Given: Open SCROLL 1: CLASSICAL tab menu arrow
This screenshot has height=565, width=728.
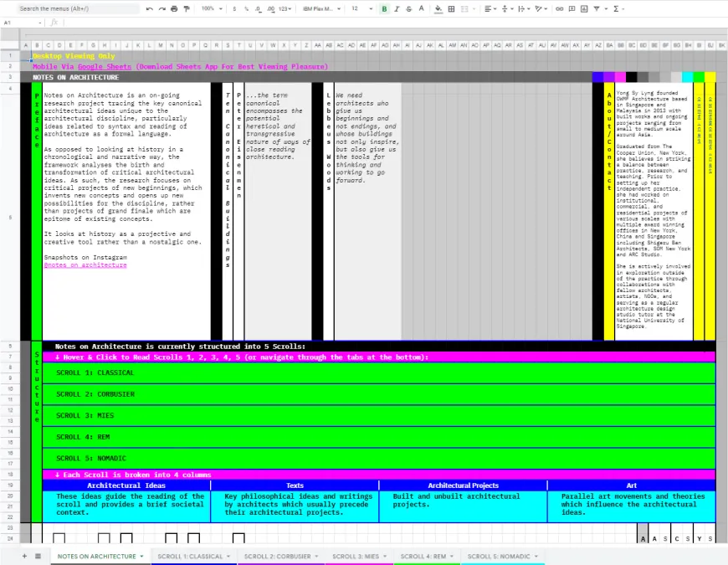Looking at the screenshot, I should point(228,556).
